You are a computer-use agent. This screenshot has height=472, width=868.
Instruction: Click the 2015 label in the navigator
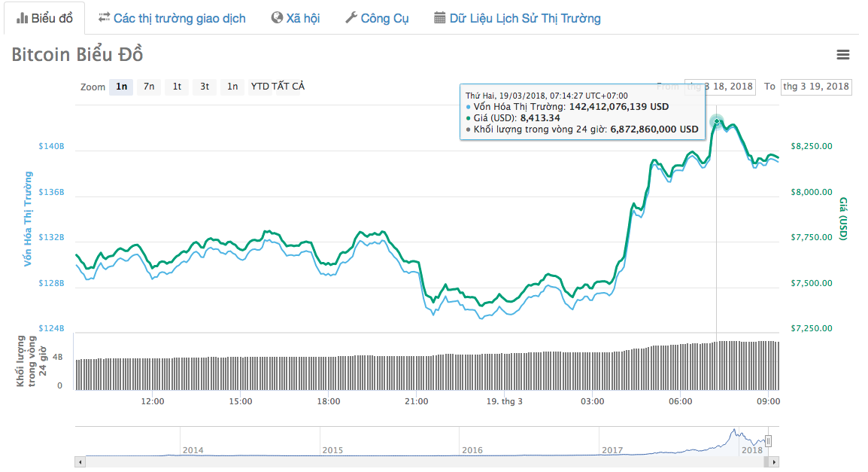coord(332,450)
